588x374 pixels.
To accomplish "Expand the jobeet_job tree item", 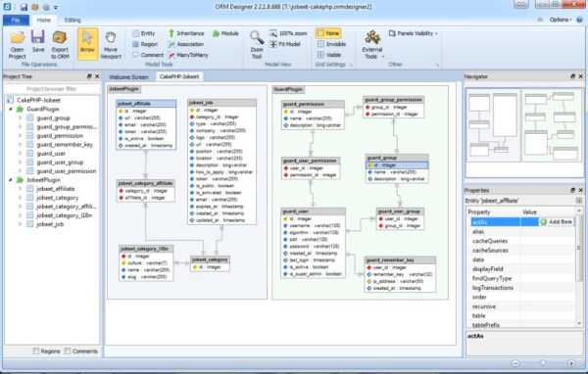I will (x=21, y=224).
